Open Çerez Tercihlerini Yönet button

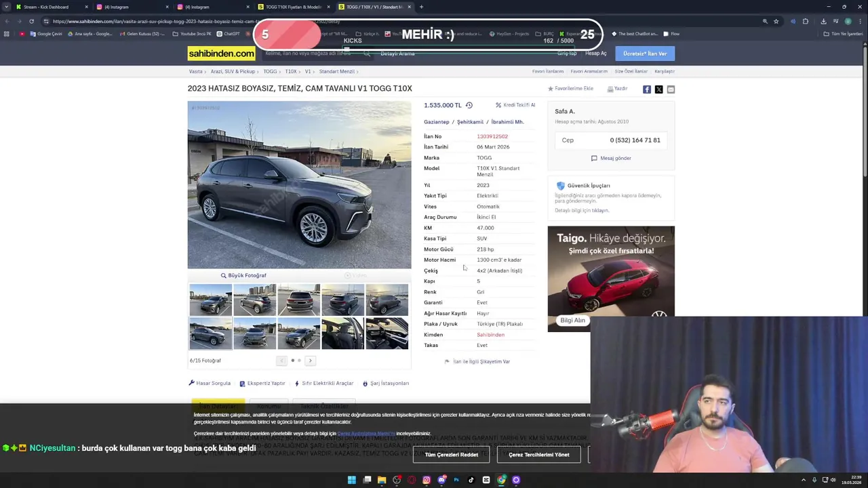tap(539, 455)
